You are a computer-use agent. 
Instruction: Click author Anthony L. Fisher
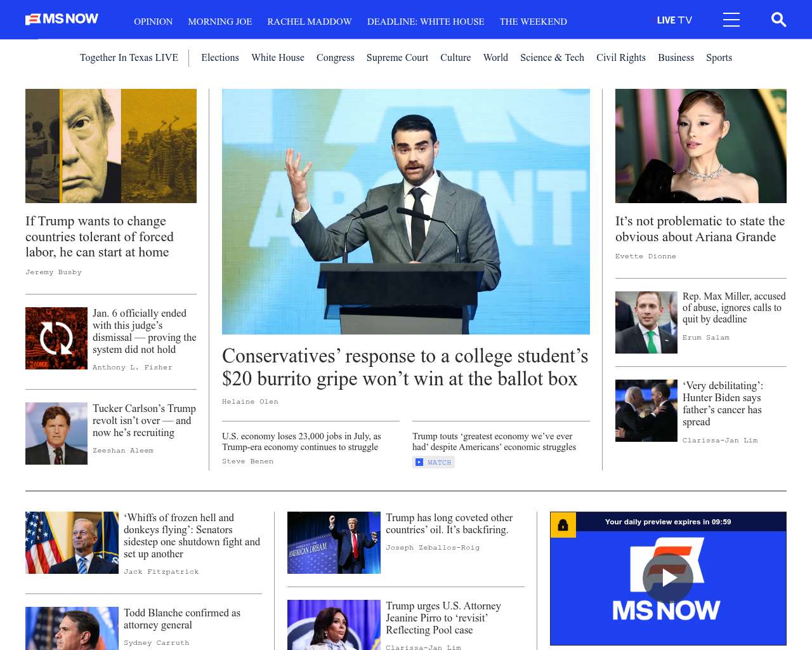133,368
